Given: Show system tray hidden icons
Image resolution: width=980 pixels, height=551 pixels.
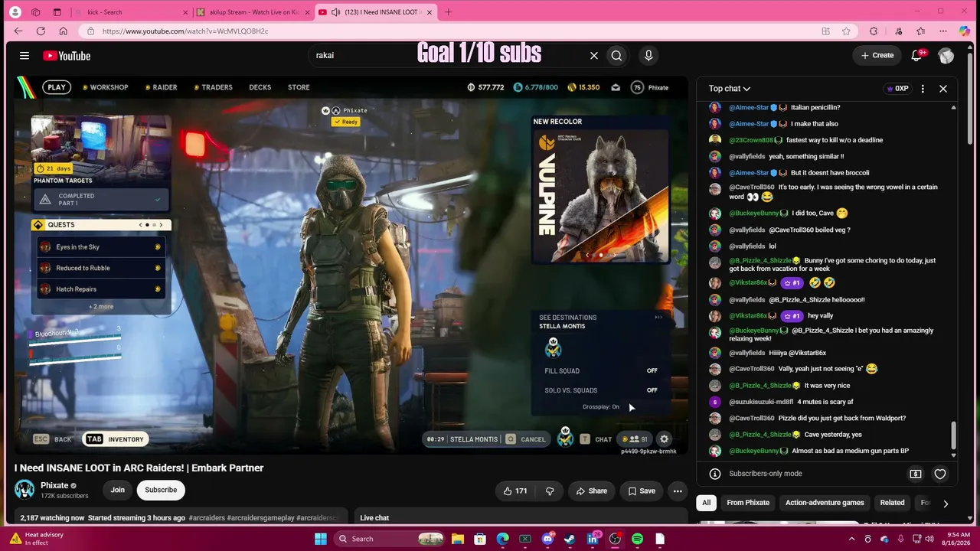Looking at the screenshot, I should click(x=851, y=539).
